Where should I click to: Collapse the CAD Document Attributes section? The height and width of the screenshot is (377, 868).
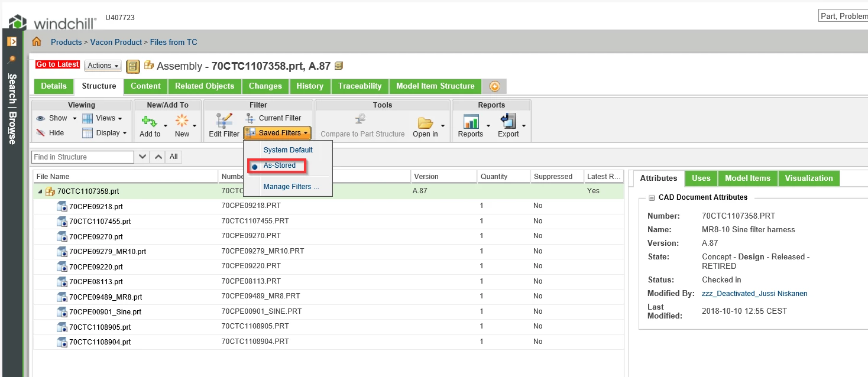[652, 198]
